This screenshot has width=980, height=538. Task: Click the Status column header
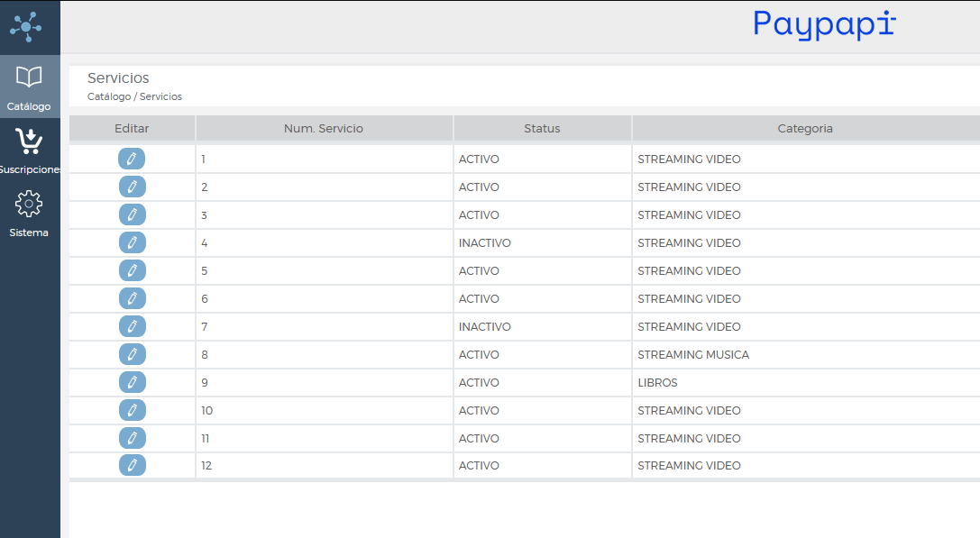click(x=542, y=129)
